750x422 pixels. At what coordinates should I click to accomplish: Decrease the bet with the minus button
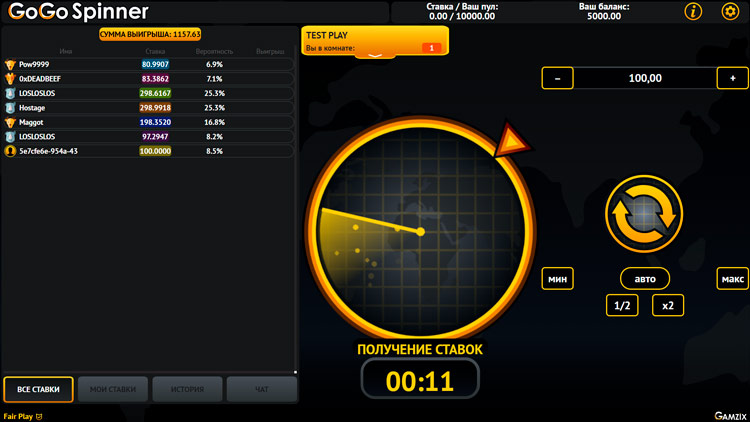click(557, 78)
